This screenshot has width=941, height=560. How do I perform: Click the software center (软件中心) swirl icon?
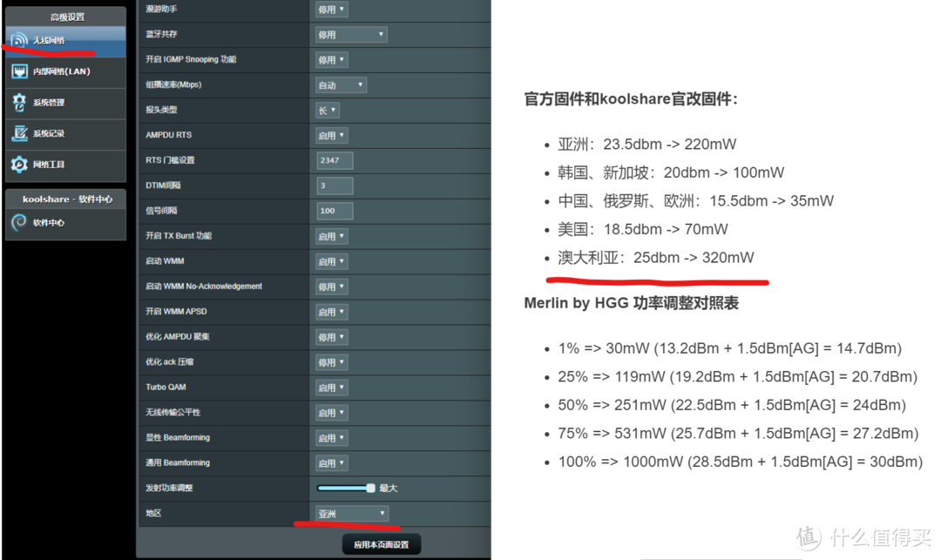click(x=19, y=222)
